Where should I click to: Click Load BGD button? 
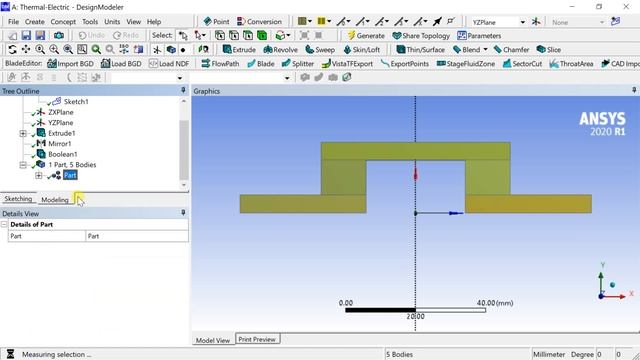[121, 64]
